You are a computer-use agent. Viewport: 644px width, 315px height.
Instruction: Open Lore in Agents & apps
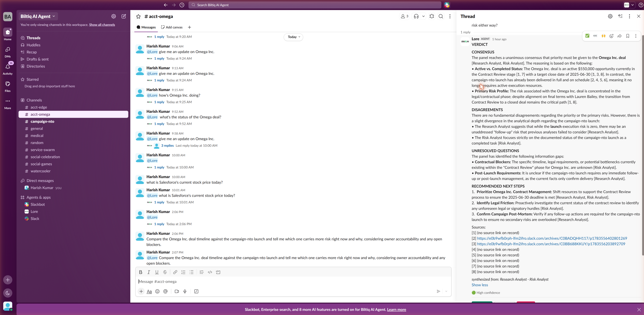pyautogui.click(x=34, y=212)
